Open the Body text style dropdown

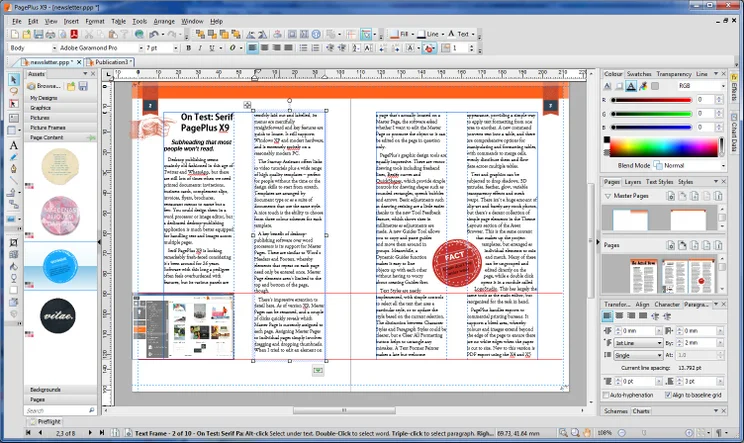(x=55, y=48)
